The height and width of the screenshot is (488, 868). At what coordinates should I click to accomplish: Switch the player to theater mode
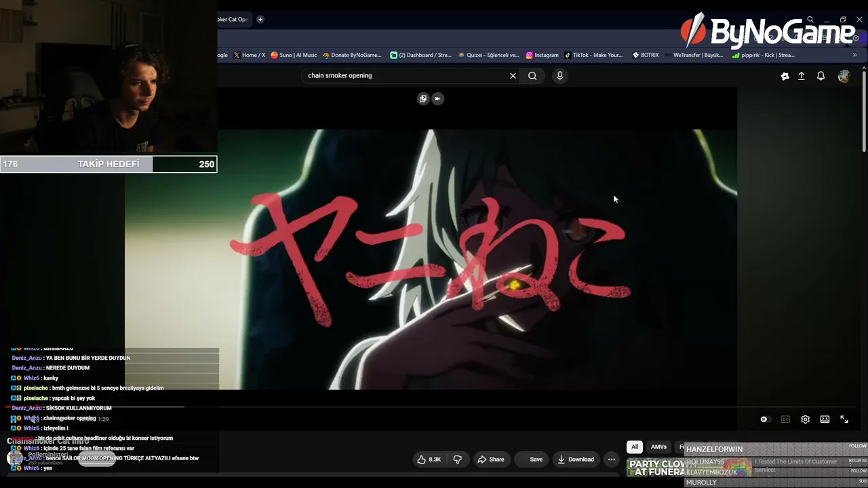[825, 420]
